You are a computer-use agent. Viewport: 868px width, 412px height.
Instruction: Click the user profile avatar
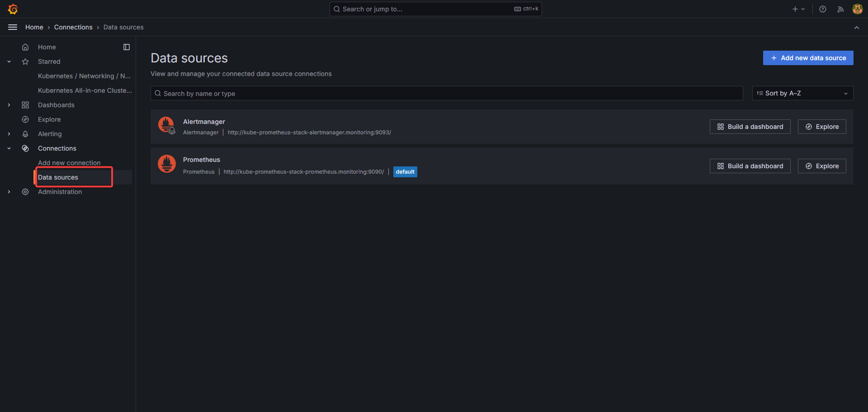(857, 9)
